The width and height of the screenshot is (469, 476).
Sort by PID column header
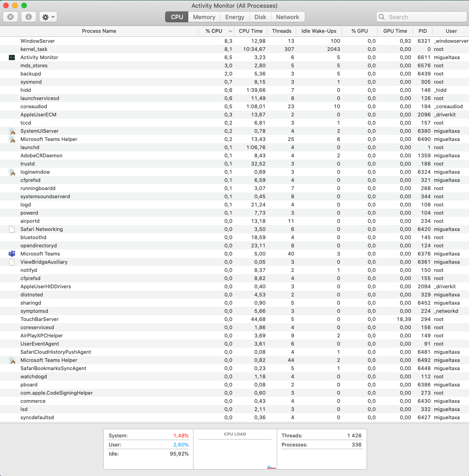(423, 31)
